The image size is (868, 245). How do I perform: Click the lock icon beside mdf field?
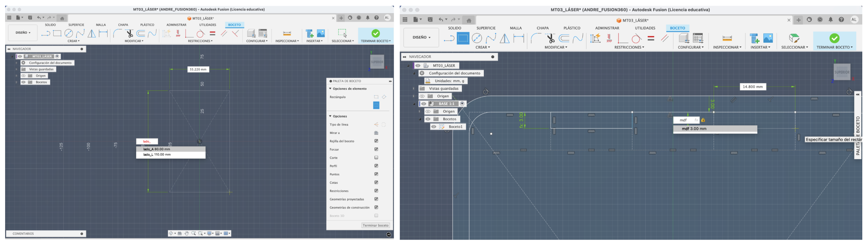click(703, 120)
